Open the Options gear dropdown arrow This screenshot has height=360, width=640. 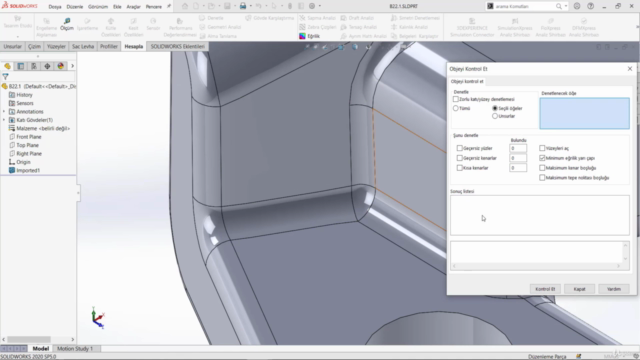[x=320, y=6]
